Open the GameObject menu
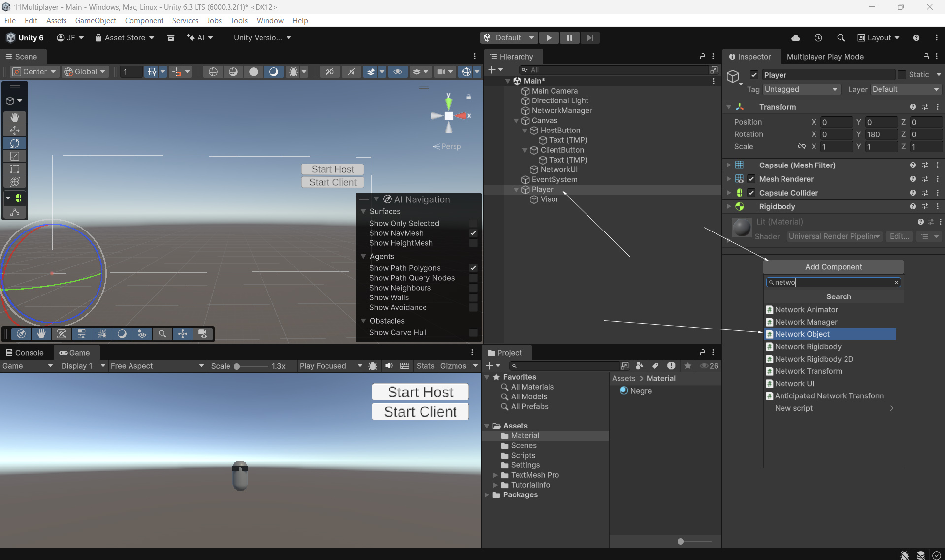 pyautogui.click(x=96, y=20)
